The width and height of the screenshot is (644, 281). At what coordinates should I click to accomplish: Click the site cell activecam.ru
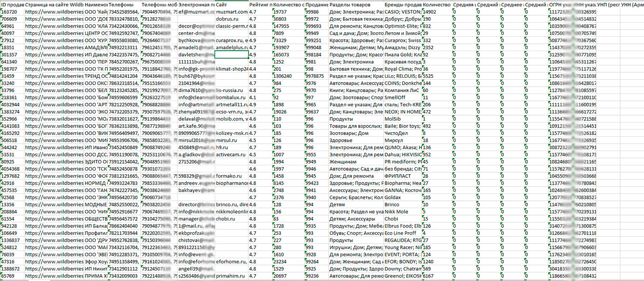231,155
